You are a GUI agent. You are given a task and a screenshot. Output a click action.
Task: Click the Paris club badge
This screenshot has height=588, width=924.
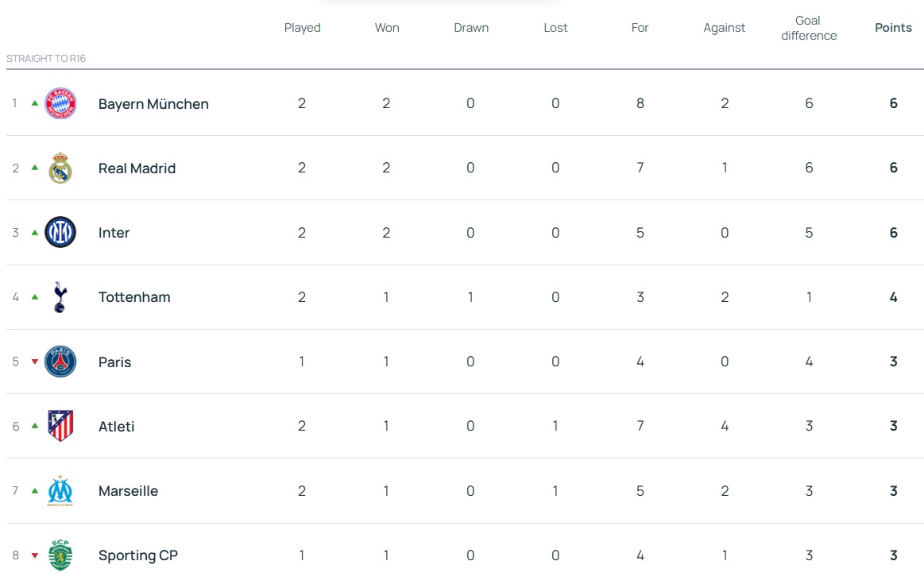[60, 362]
